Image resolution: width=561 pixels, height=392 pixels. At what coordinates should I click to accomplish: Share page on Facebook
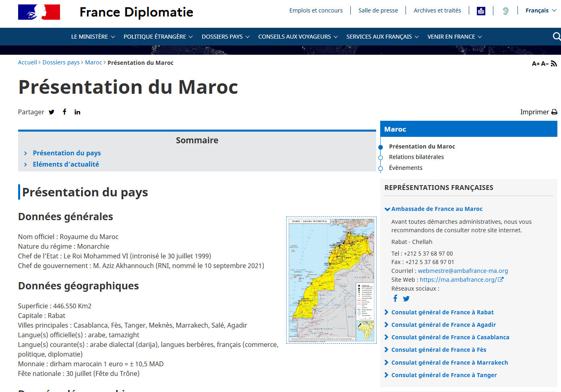click(x=64, y=112)
